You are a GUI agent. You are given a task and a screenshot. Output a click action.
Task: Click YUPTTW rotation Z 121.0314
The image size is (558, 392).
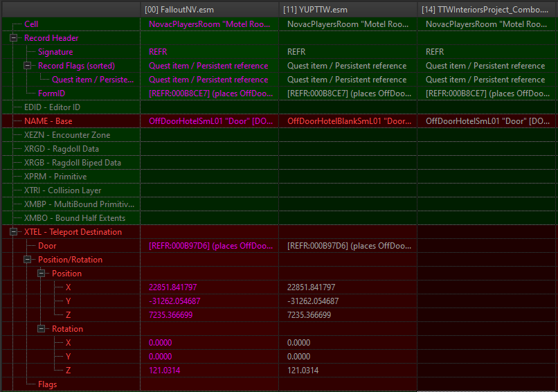(x=303, y=371)
